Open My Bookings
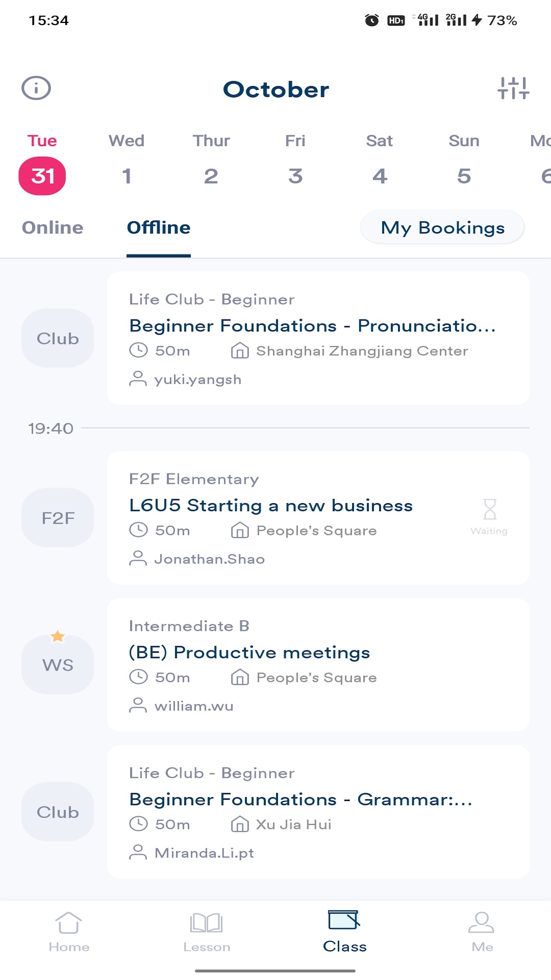 [442, 228]
